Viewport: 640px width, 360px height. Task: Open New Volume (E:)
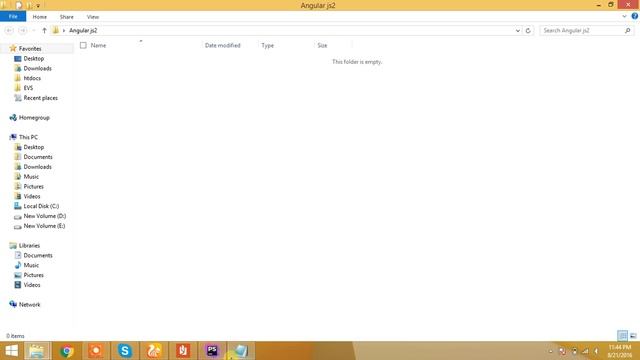pos(44,226)
